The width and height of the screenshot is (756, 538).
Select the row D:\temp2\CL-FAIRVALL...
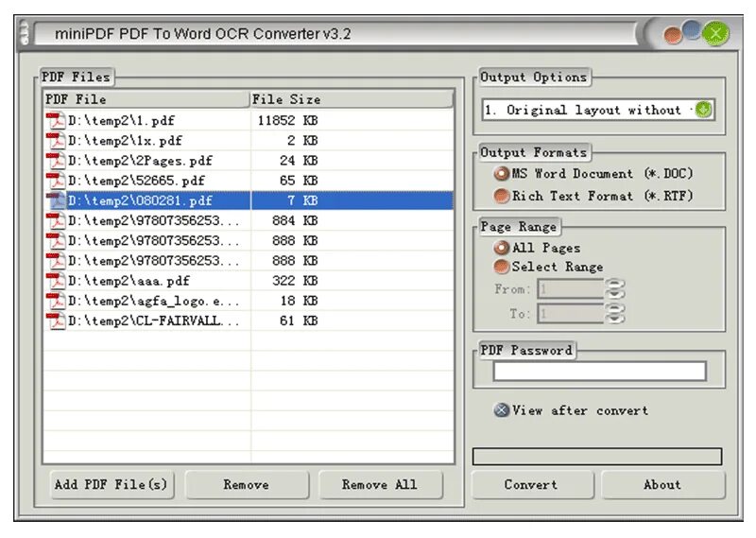pyautogui.click(x=249, y=321)
